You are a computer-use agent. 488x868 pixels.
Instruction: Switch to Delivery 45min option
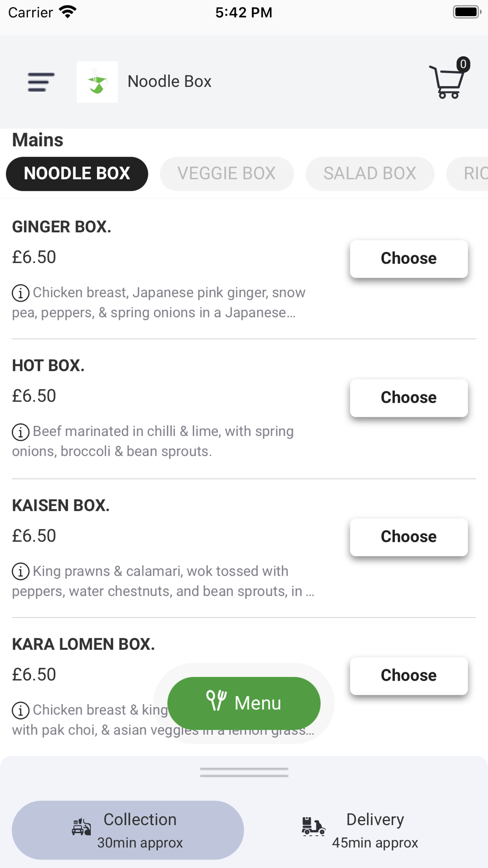point(375,830)
